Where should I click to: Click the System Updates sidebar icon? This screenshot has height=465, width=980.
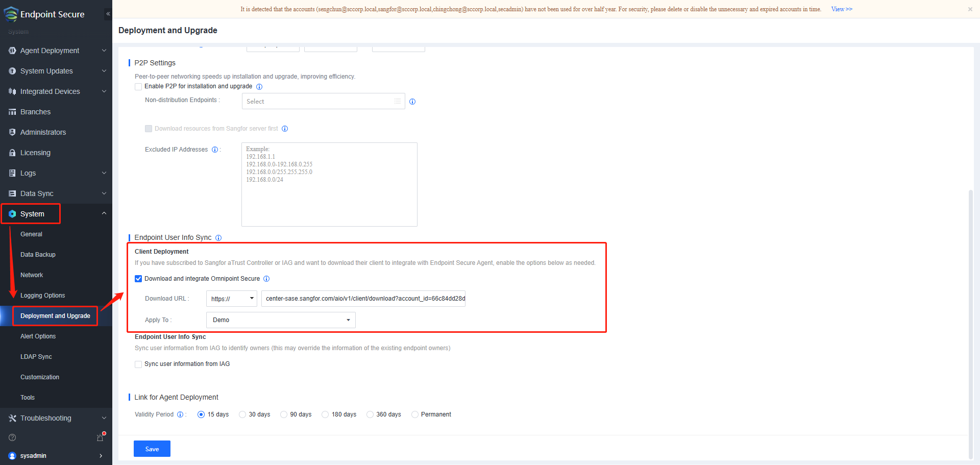point(12,71)
